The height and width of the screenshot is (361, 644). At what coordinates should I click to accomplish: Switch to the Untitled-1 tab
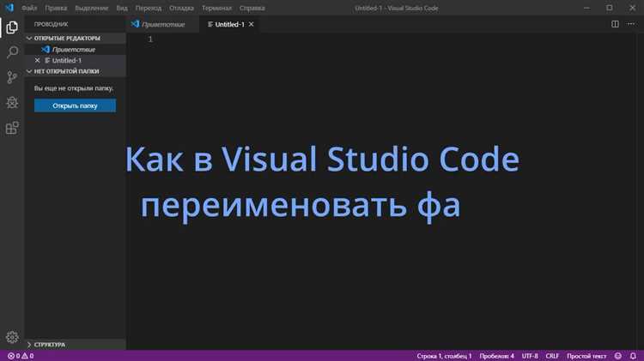click(x=229, y=25)
